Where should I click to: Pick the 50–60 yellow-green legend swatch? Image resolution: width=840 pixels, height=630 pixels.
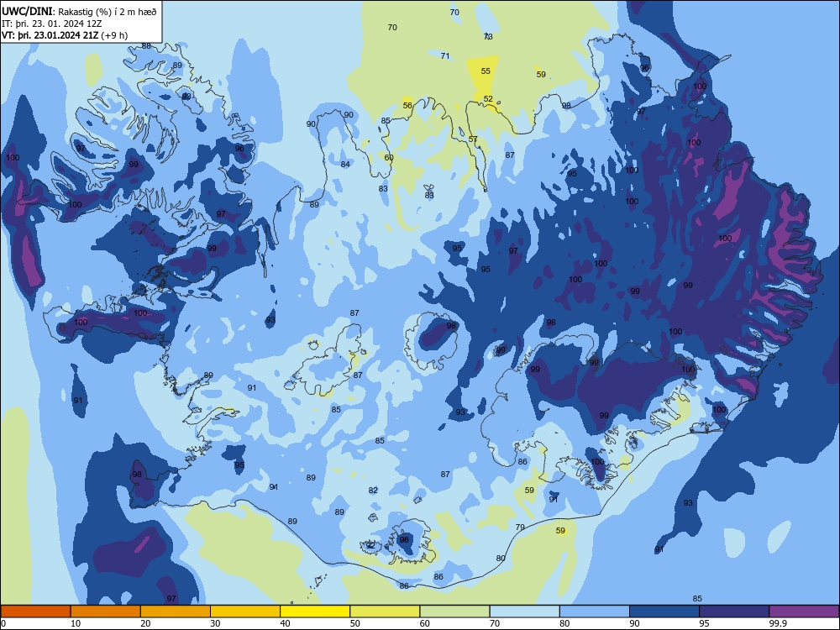pos(386,612)
